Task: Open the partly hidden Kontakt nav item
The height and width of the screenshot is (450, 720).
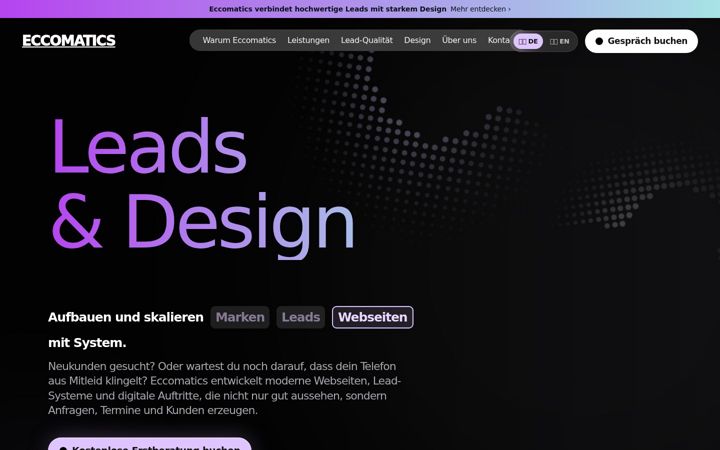Action: 499,40
